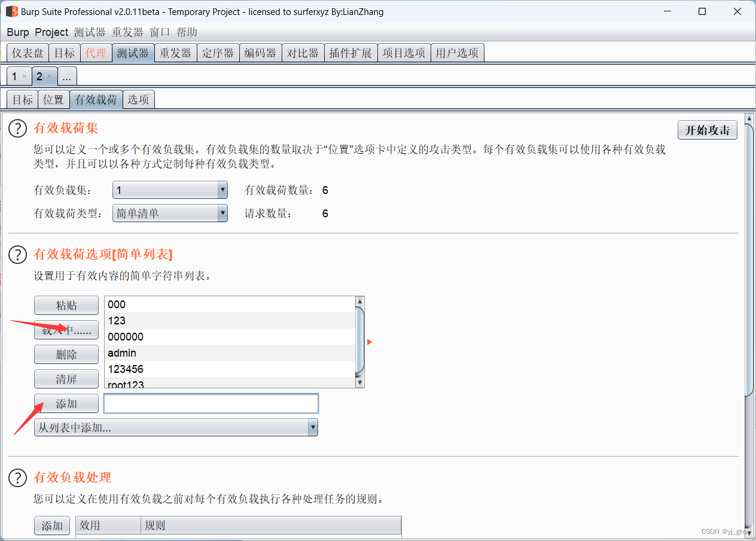Screen dimensions: 756x541
Task: Switch to 测试器 main tab
Action: [x=133, y=53]
